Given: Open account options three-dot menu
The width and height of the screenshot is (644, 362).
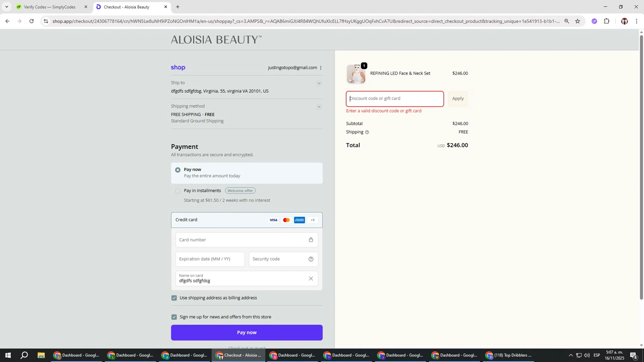Looking at the screenshot, I should pyautogui.click(x=321, y=68).
